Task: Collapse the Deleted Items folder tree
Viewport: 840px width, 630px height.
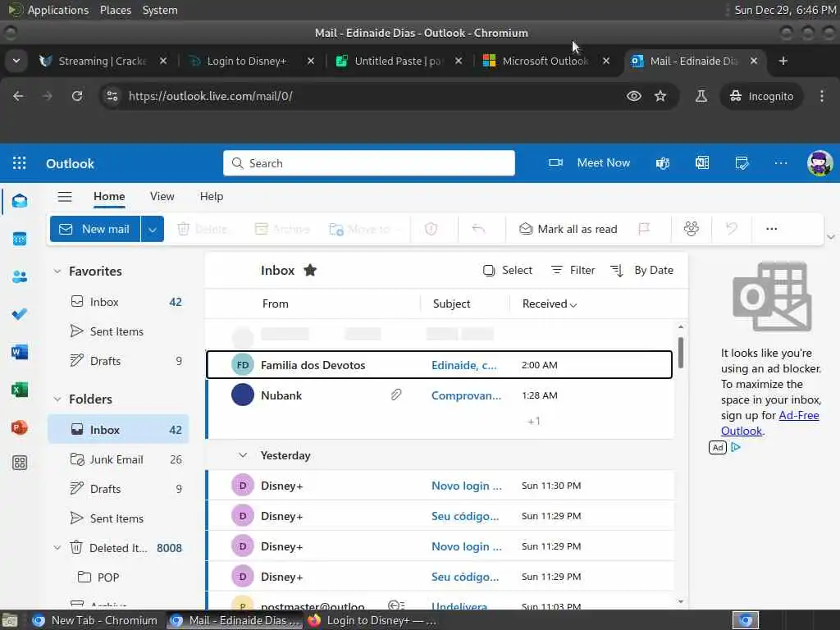Action: pyautogui.click(x=57, y=547)
